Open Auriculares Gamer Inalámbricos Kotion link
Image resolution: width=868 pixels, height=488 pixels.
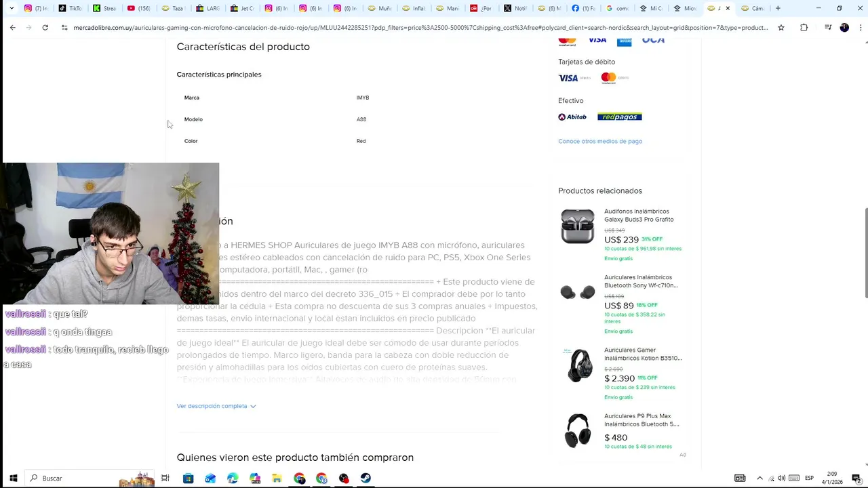pyautogui.click(x=643, y=354)
